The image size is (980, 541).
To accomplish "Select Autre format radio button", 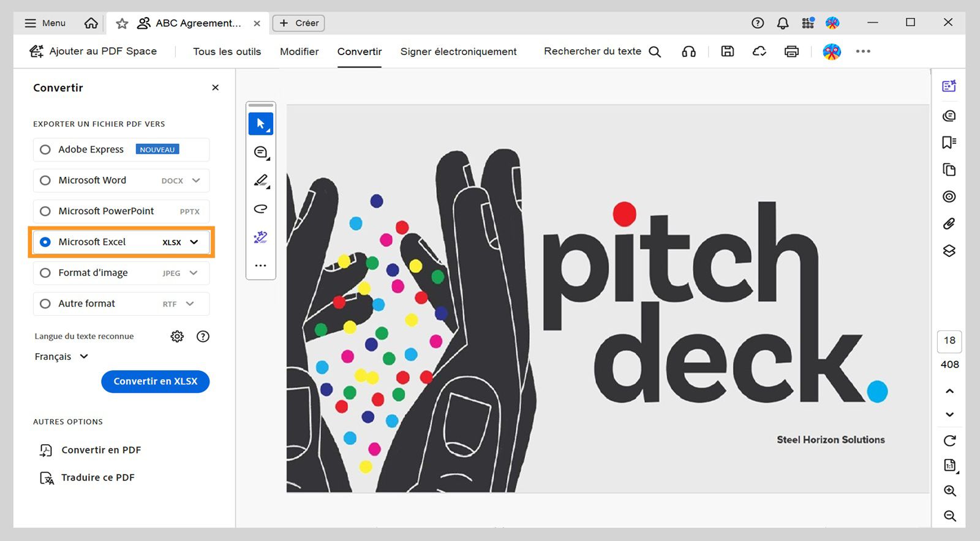I will [x=45, y=304].
